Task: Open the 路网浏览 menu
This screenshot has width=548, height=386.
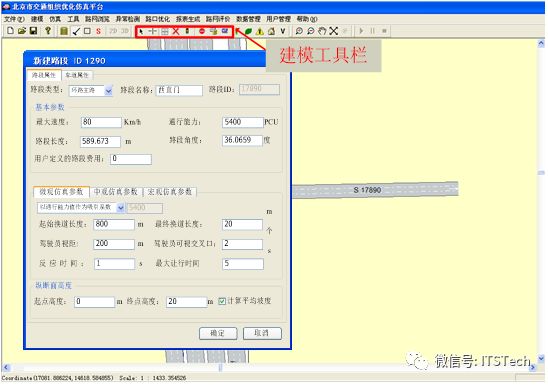Action: (x=97, y=19)
